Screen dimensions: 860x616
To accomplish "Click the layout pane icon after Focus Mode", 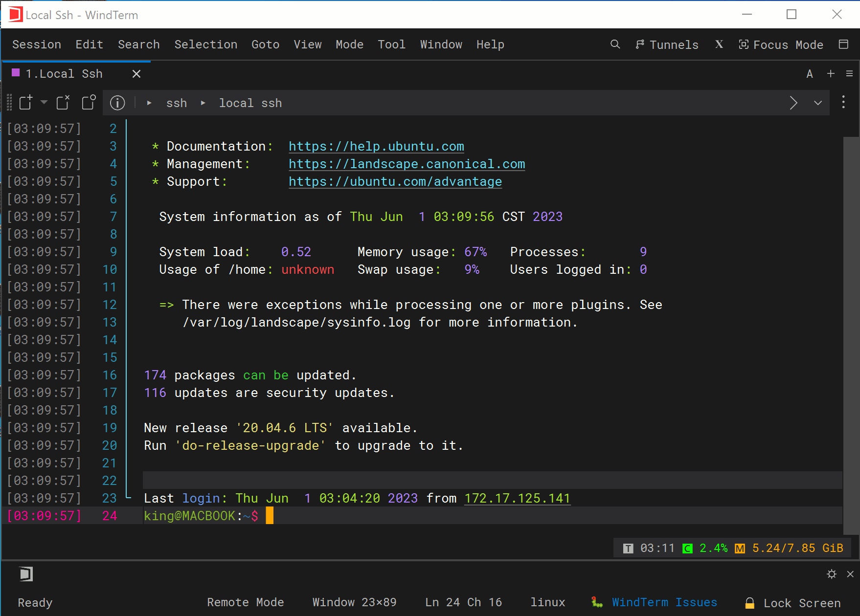I will tap(843, 44).
